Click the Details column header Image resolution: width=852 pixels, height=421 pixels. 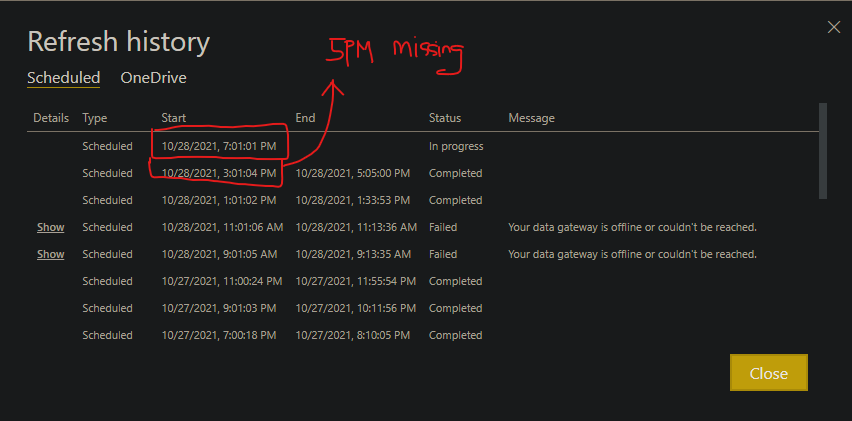(x=51, y=118)
